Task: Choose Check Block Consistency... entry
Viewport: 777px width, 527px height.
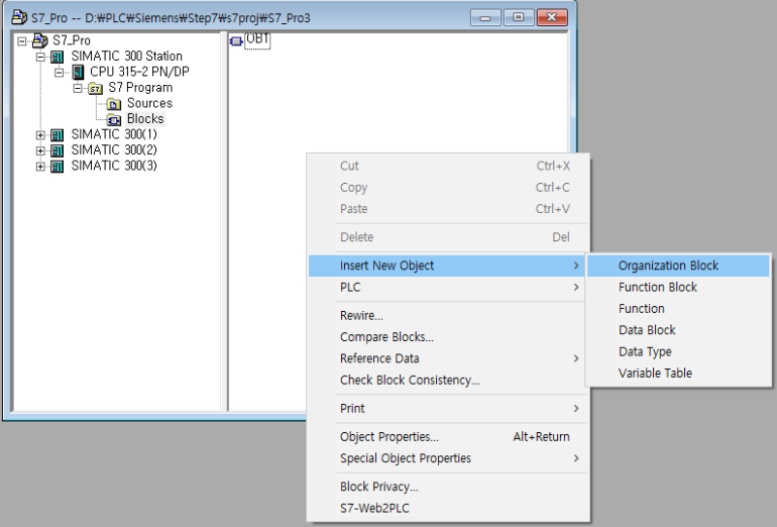Action: (x=447, y=380)
